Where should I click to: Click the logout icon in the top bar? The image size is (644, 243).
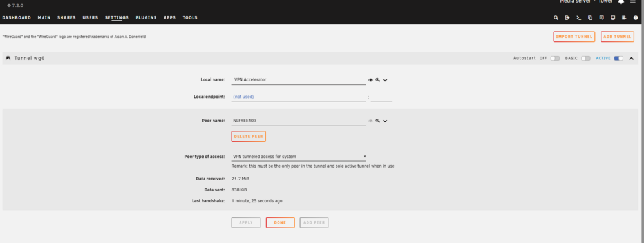[x=567, y=17]
